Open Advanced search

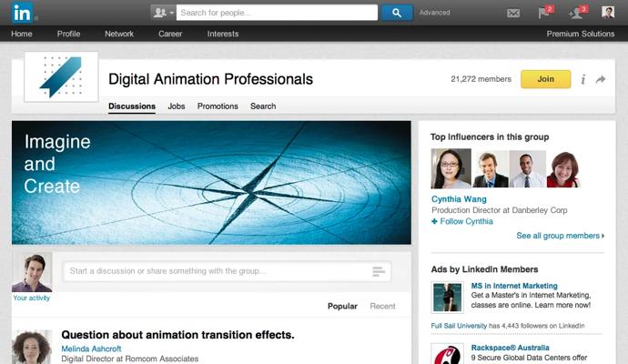pos(434,13)
